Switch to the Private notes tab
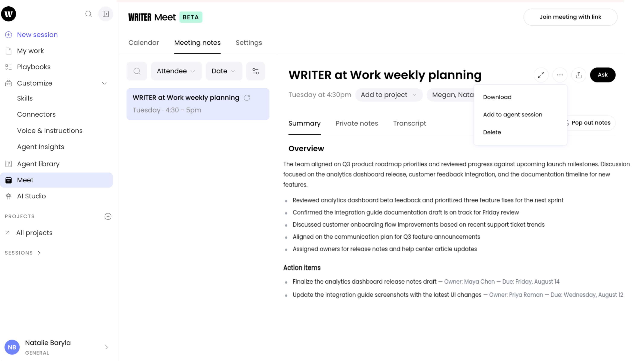Image resolution: width=644 pixels, height=361 pixels. point(357,124)
